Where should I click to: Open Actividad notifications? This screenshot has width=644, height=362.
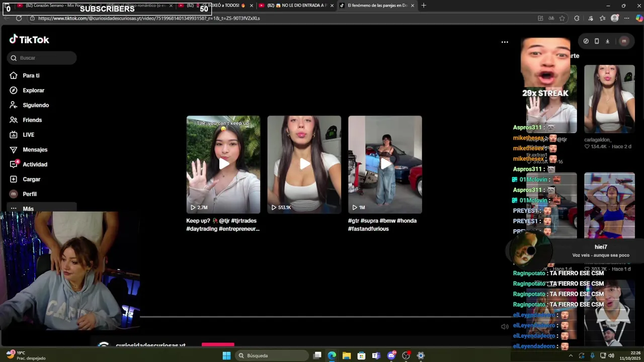click(x=28, y=164)
